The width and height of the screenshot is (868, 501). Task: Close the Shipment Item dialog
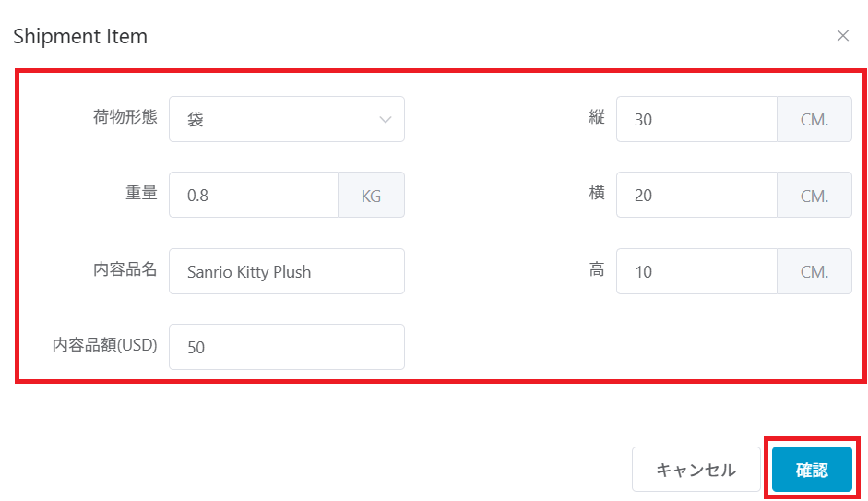point(842,36)
